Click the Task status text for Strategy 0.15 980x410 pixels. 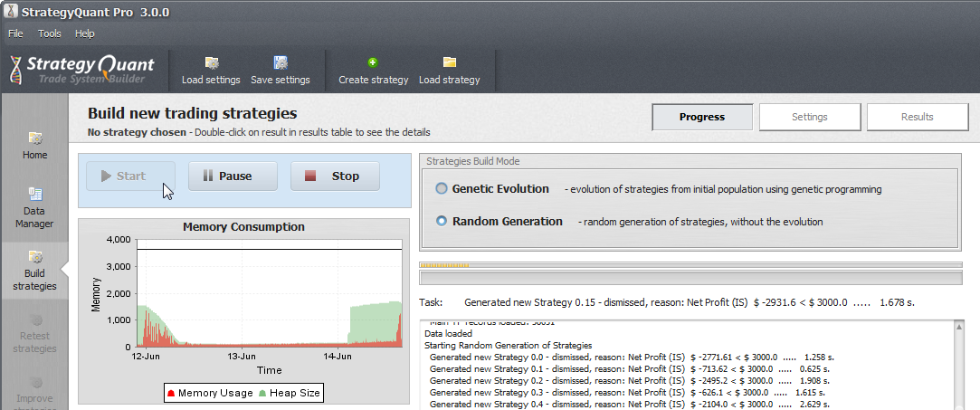coord(690,302)
